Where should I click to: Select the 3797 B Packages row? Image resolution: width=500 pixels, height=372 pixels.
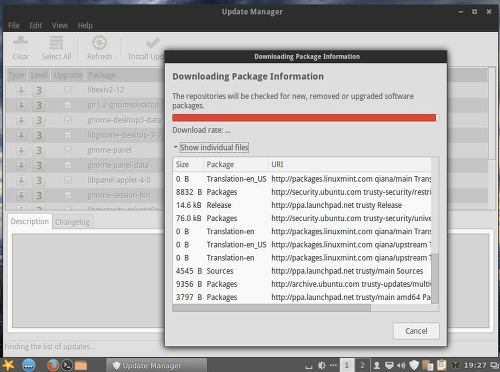(x=302, y=297)
